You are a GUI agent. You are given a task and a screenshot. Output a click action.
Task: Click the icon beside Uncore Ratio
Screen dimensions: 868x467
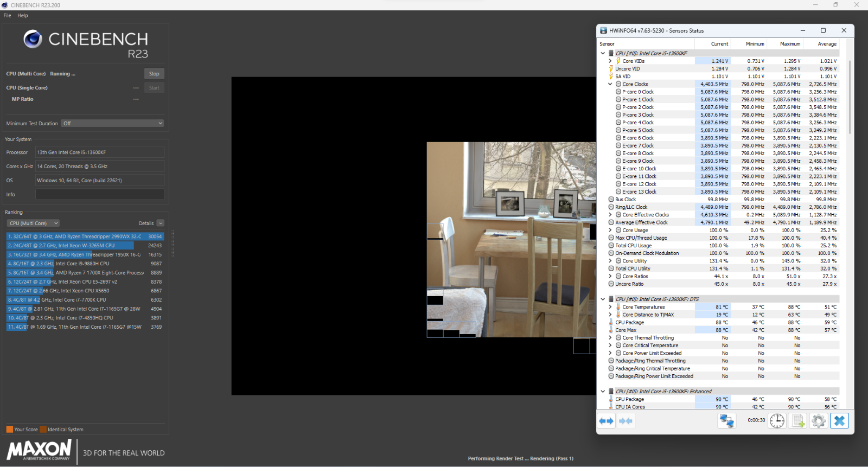click(611, 284)
